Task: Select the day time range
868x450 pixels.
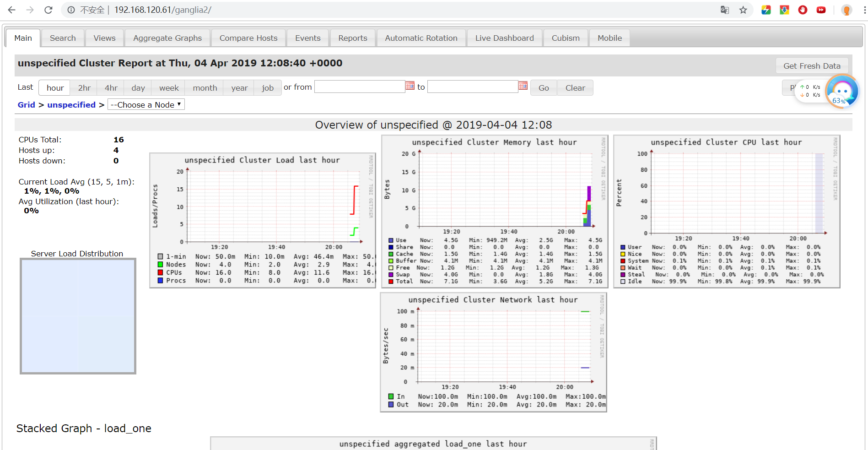Action: coord(138,88)
